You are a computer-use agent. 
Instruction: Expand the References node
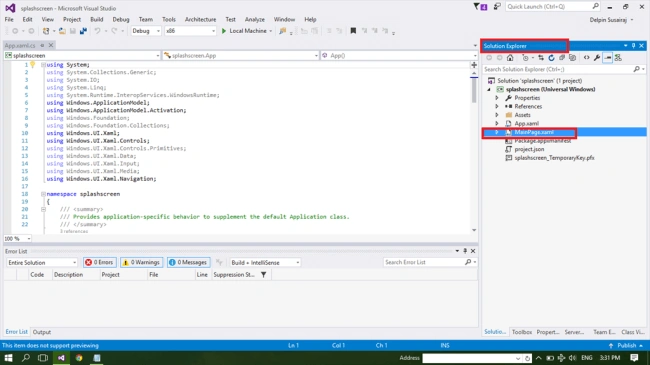(497, 107)
